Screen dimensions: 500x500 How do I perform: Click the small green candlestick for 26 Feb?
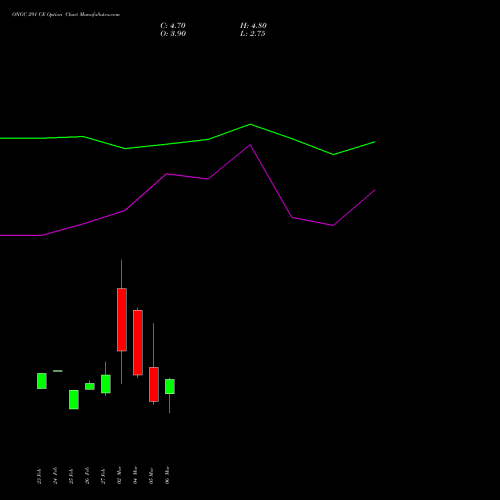(x=90, y=386)
